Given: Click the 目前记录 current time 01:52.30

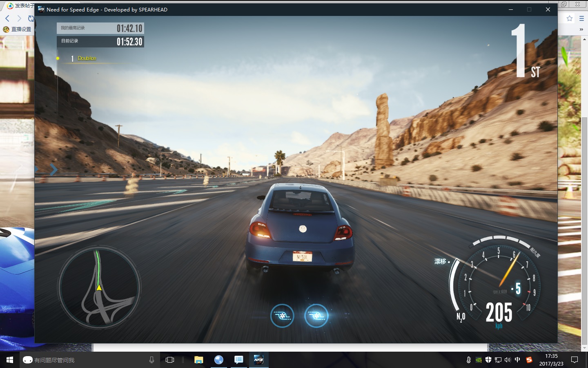Looking at the screenshot, I should [100, 41].
